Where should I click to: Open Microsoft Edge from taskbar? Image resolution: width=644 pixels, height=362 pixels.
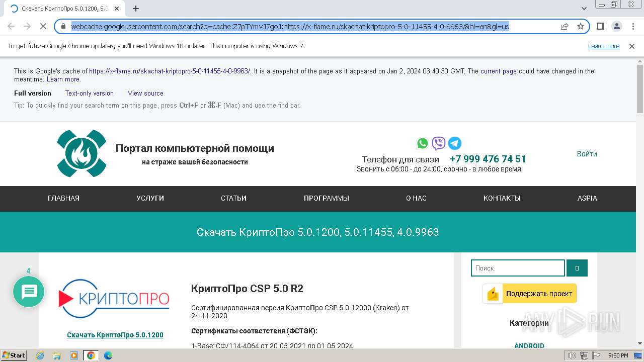(108, 355)
